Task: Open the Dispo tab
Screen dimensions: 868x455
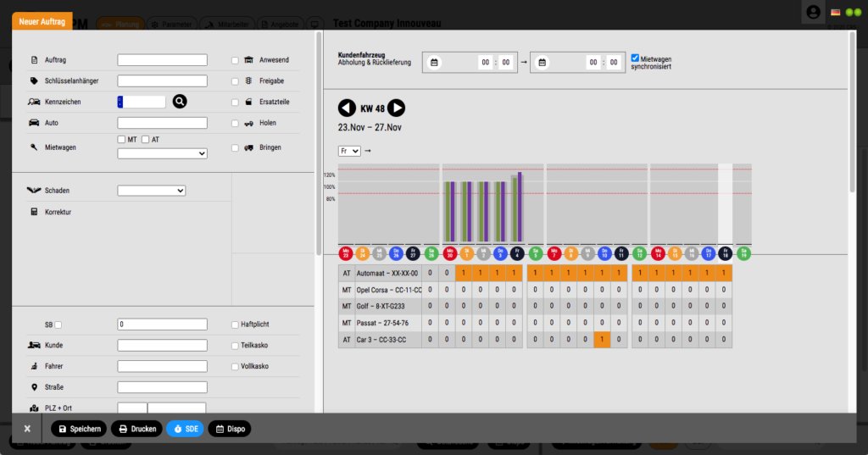Action: [230, 429]
